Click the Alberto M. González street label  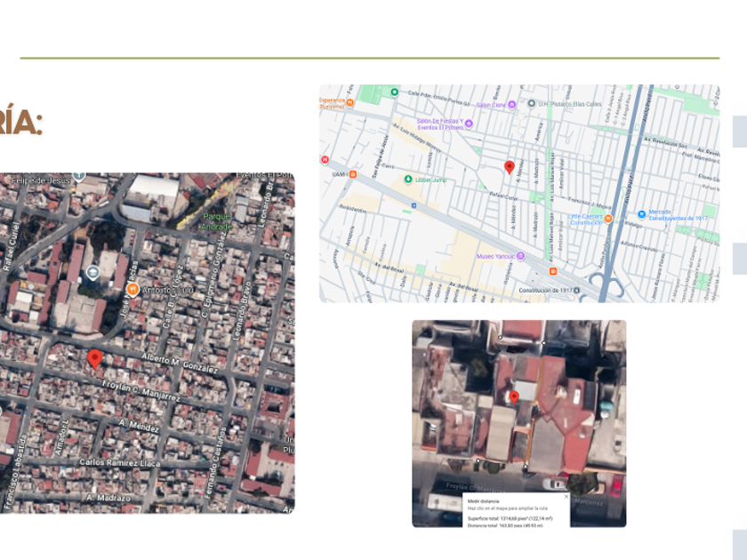[x=180, y=364]
